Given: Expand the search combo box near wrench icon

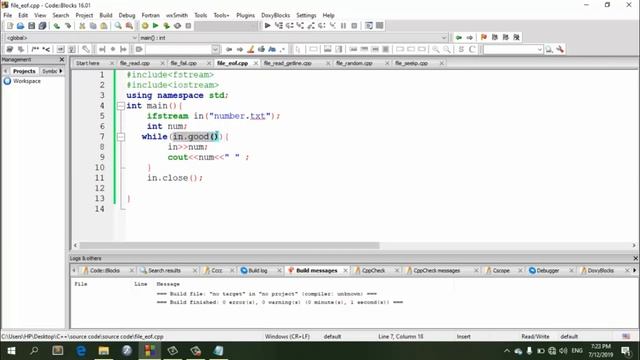Looking at the screenshot, I should pyautogui.click(x=540, y=49).
